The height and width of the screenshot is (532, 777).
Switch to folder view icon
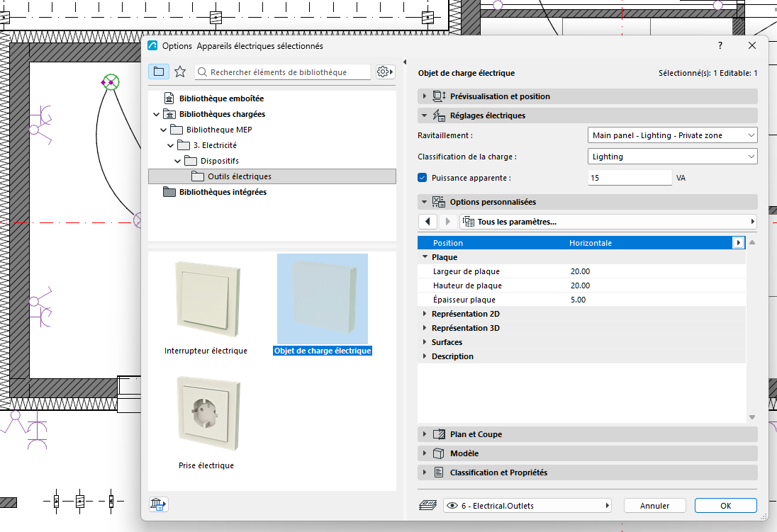click(159, 72)
